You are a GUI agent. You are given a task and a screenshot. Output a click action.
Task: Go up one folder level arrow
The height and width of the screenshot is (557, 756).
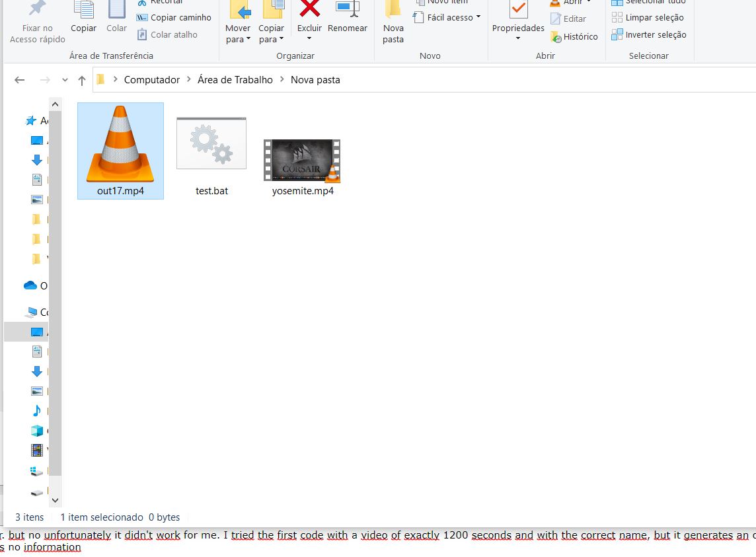(x=82, y=81)
